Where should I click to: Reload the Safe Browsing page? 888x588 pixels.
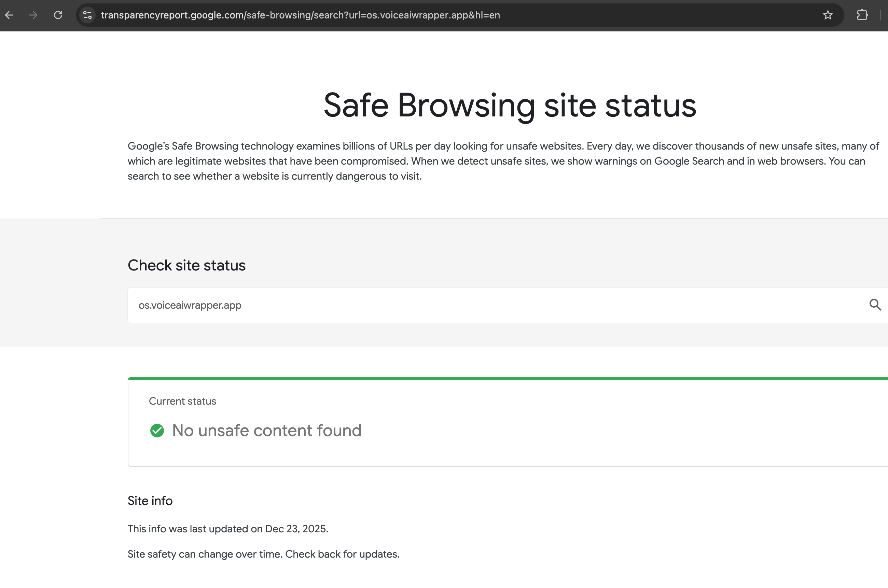click(x=58, y=15)
